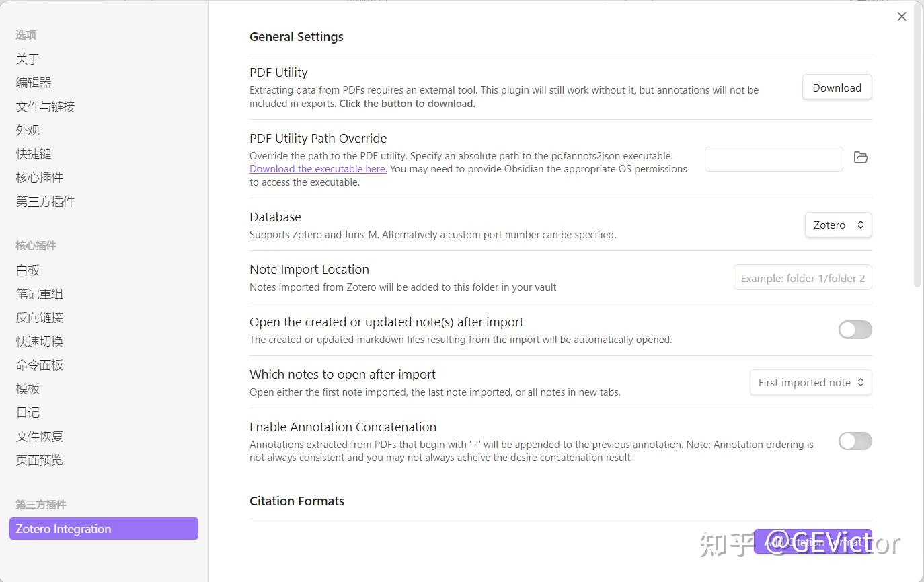Click the Download button for PDF Utility
Viewport: 924px width, 582px height.
coord(837,87)
